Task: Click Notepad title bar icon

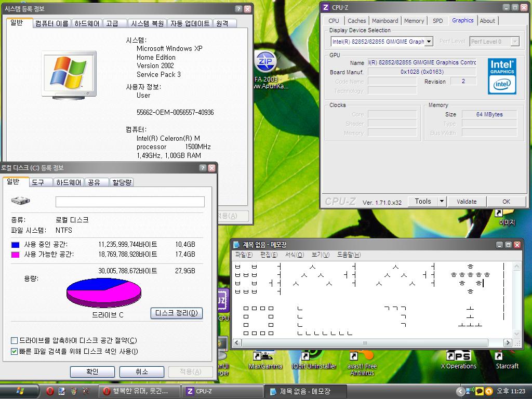Action: (x=236, y=245)
